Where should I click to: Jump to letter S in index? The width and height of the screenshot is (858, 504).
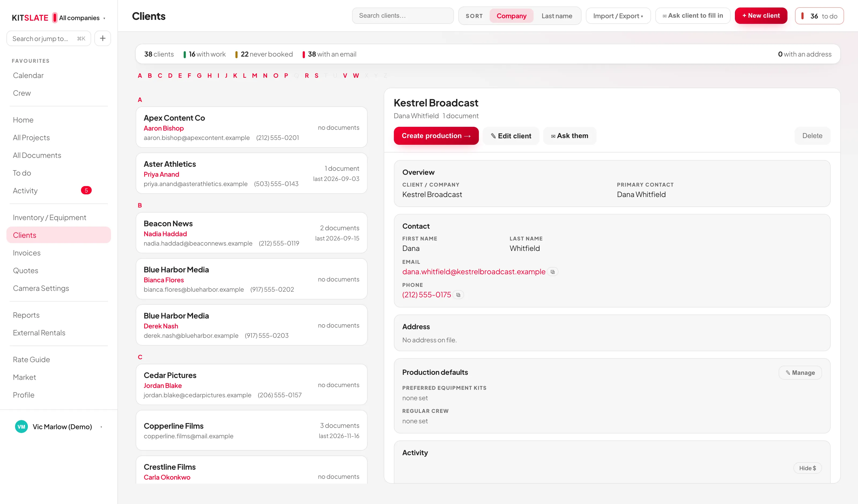pos(316,76)
